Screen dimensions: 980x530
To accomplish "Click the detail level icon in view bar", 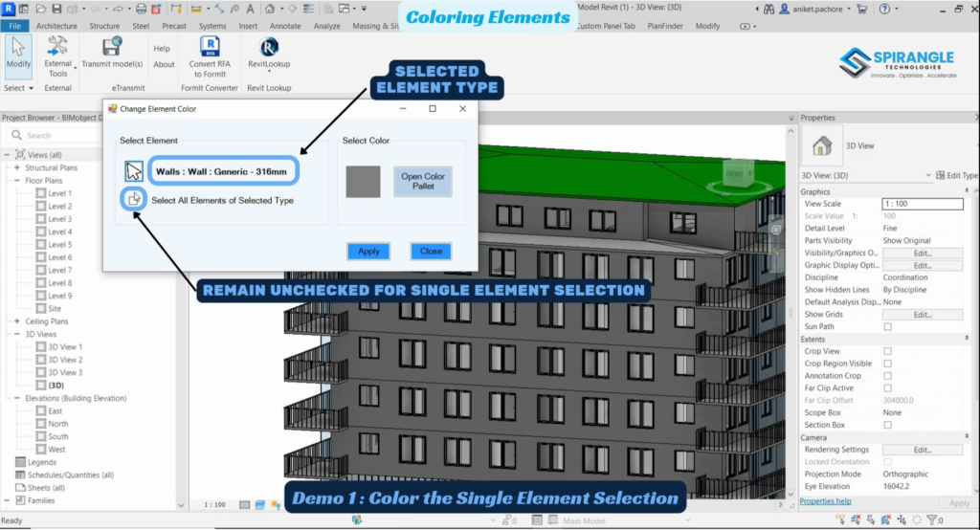I will pos(244,504).
